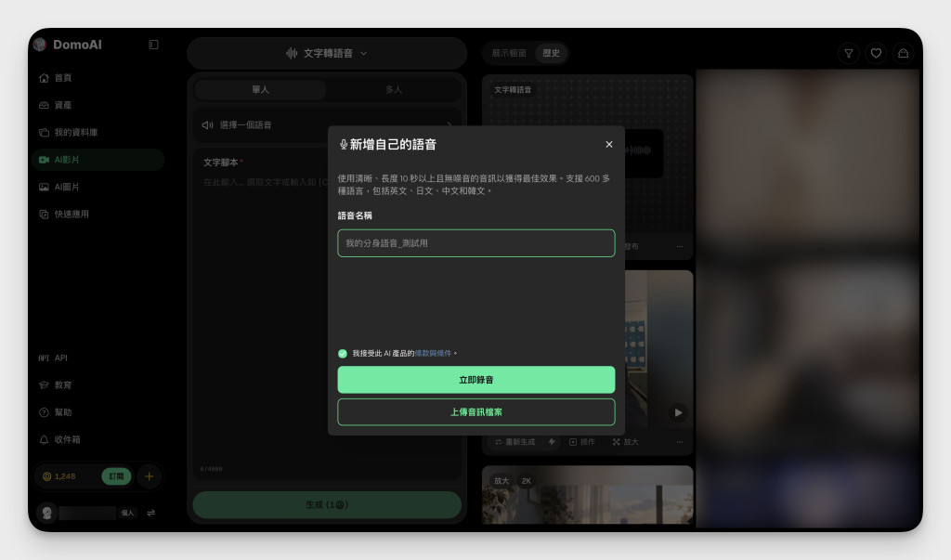951x560 pixels.
Task: Switch to the 展示櫥窗 tab
Action: point(509,53)
